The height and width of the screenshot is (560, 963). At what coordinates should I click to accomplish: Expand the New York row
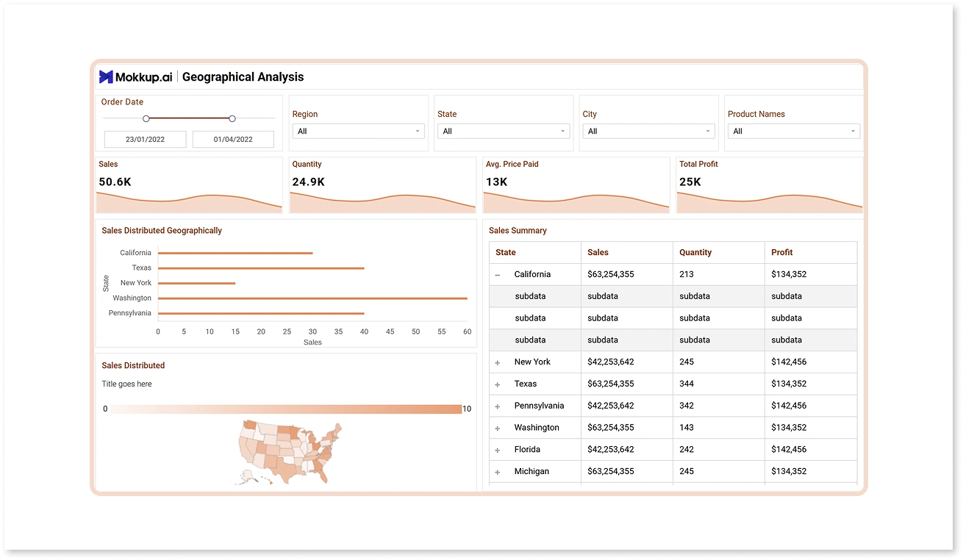click(498, 362)
